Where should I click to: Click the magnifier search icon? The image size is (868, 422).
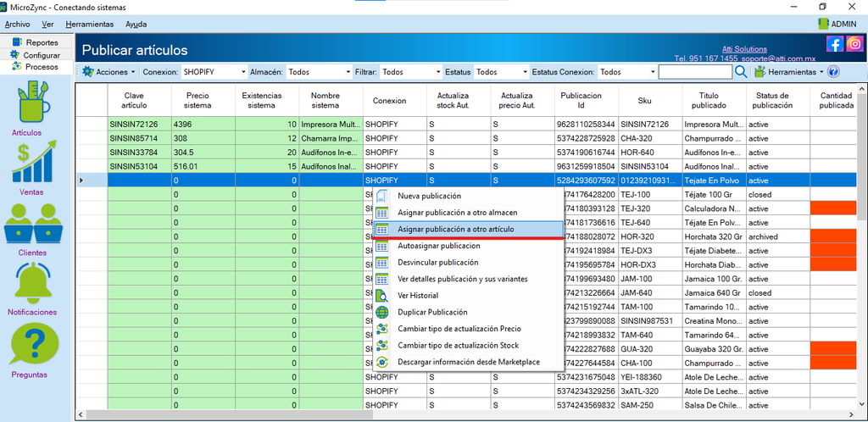(x=741, y=71)
